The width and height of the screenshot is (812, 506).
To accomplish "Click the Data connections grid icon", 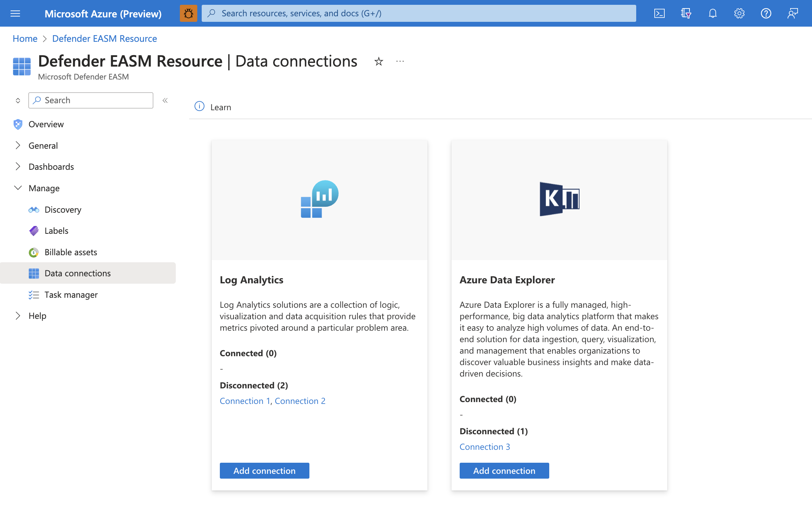I will [34, 273].
